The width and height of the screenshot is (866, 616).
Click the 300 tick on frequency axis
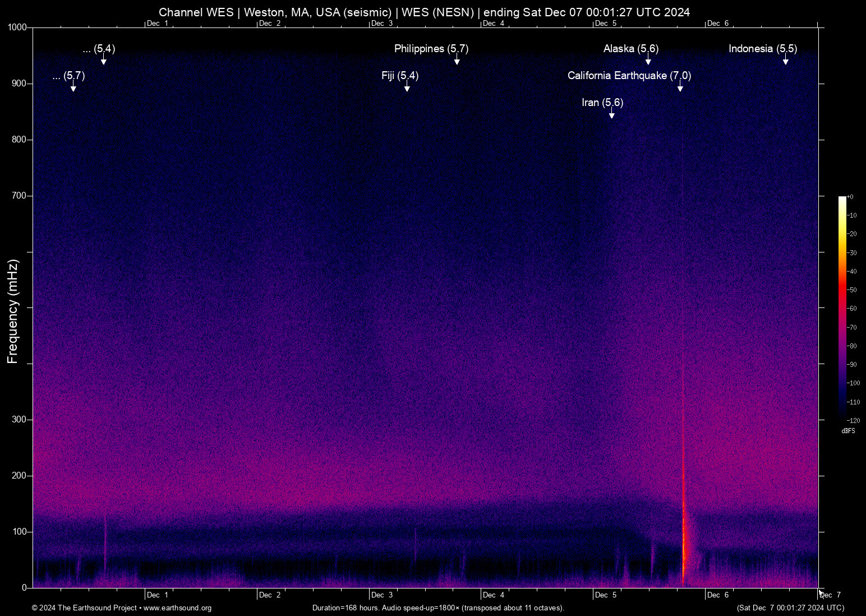pyautogui.click(x=19, y=420)
